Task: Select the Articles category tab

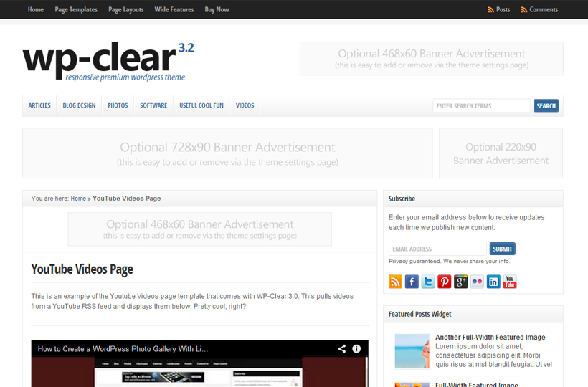Action: pos(39,105)
